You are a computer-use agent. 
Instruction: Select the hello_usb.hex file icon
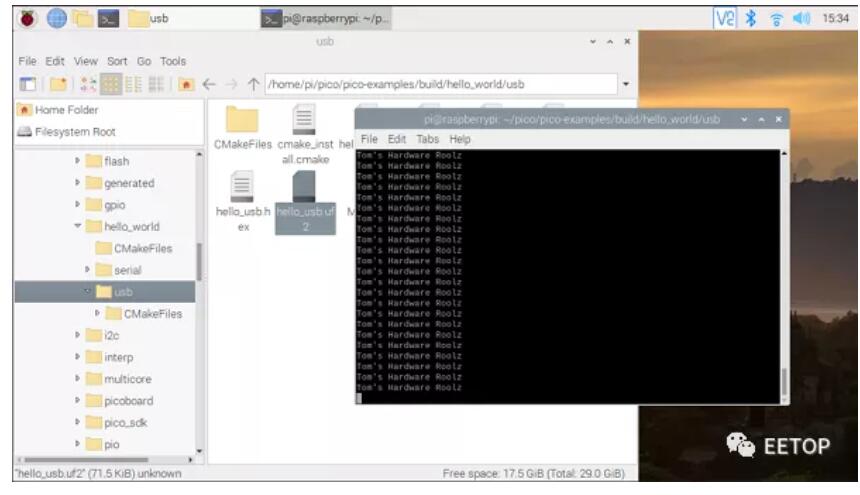click(242, 186)
